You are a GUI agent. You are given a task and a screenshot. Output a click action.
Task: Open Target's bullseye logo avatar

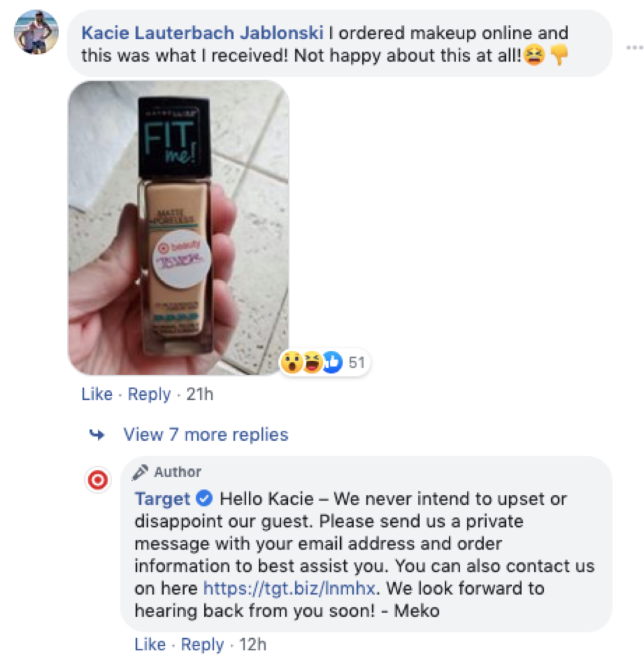(x=98, y=480)
